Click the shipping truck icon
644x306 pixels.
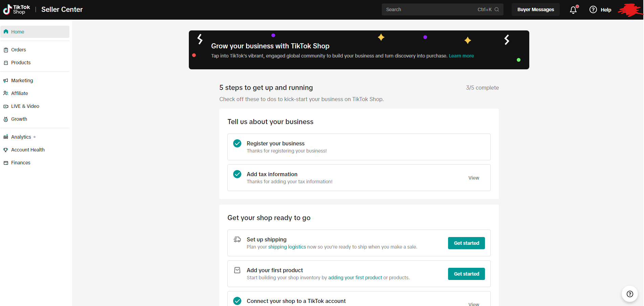237,239
